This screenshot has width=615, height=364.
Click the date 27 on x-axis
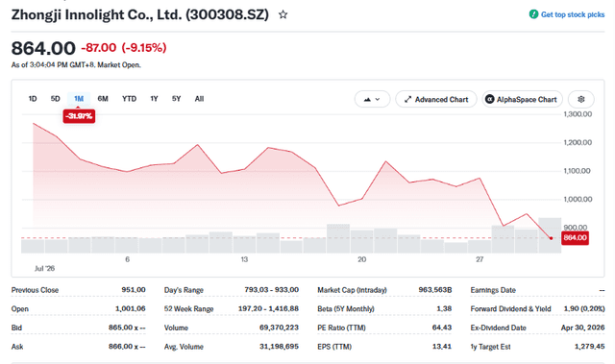[480, 259]
